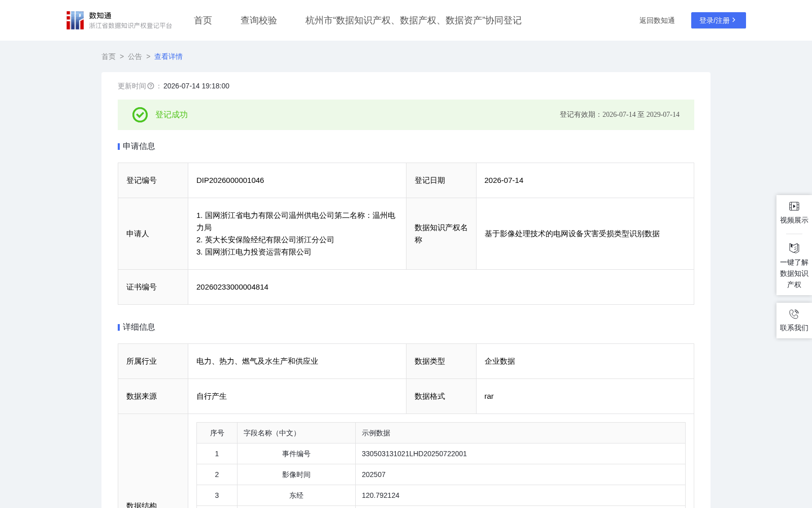This screenshot has width=812, height=508.
Task: Open 杭州市协同登记 navigation item
Action: pos(414,20)
